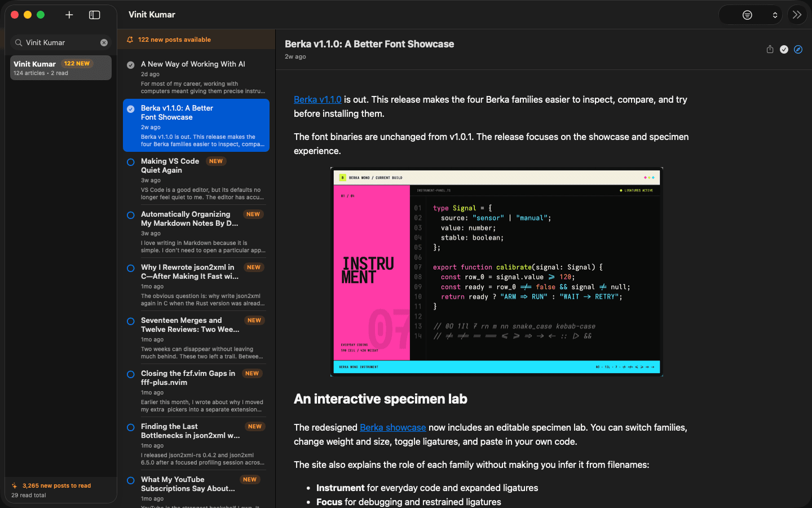Click the 2w ago date under the article title
812x508 pixels.
[295, 56]
